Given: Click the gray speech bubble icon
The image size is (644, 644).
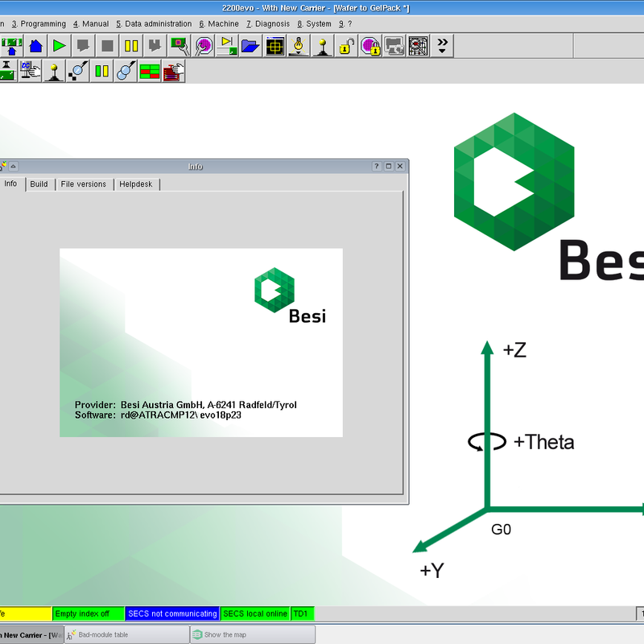Looking at the screenshot, I should 84,46.
